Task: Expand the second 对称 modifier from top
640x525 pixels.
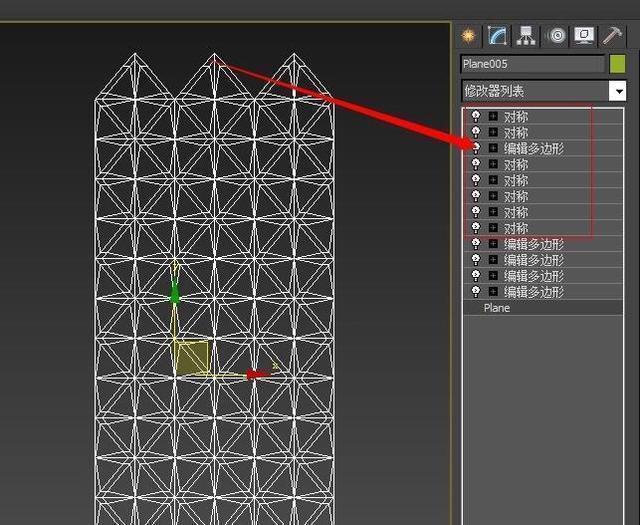Action: pos(493,132)
